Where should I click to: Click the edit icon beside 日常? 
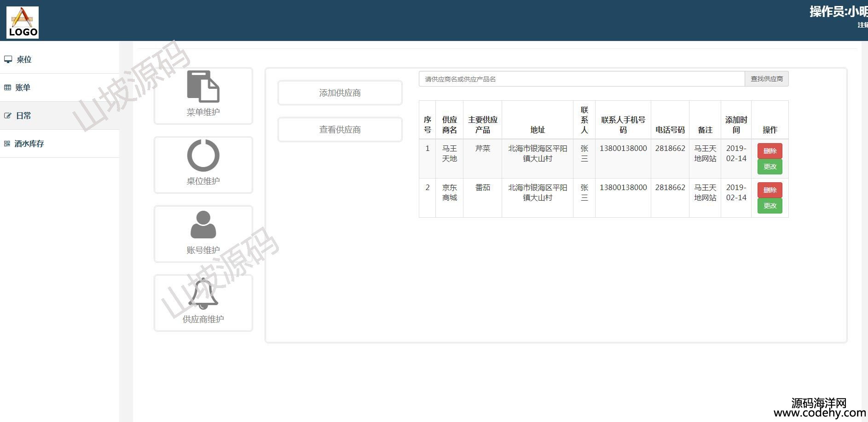(7, 116)
